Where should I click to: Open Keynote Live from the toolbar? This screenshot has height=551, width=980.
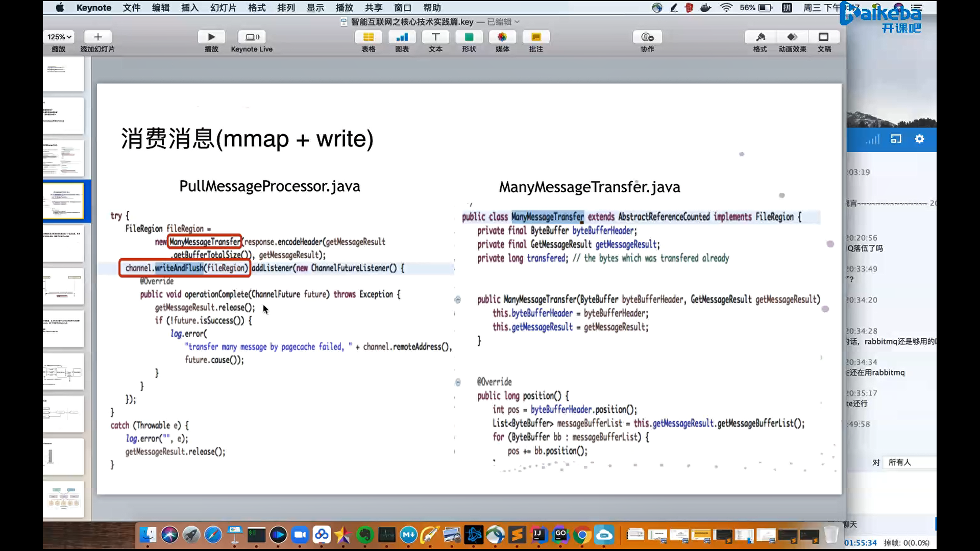[252, 37]
